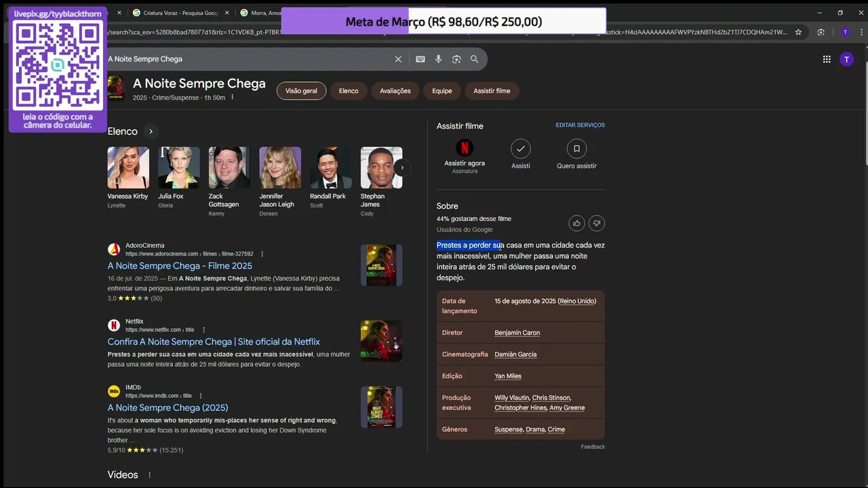868x488 pixels.
Task: Click the Meta de Março progress bar
Action: click(x=443, y=21)
